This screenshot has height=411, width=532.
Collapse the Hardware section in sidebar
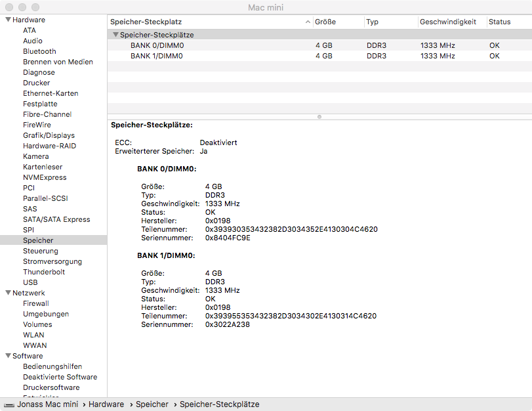pyautogui.click(x=7, y=20)
